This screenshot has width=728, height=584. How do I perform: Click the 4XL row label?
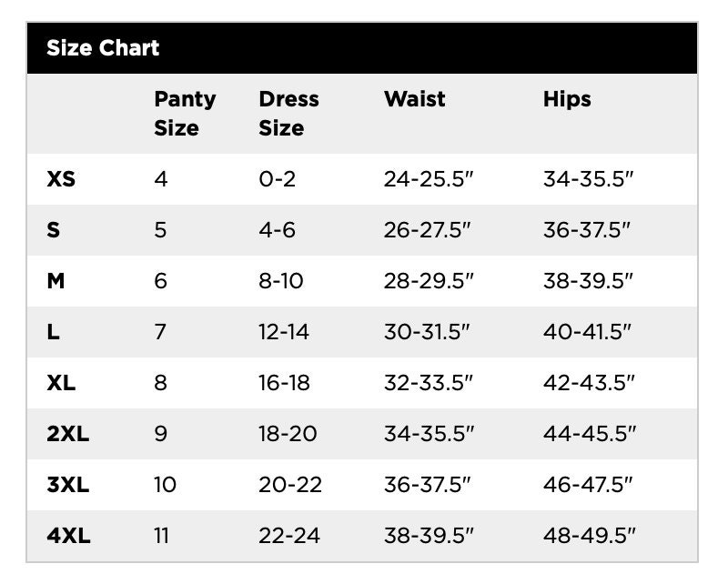68,536
